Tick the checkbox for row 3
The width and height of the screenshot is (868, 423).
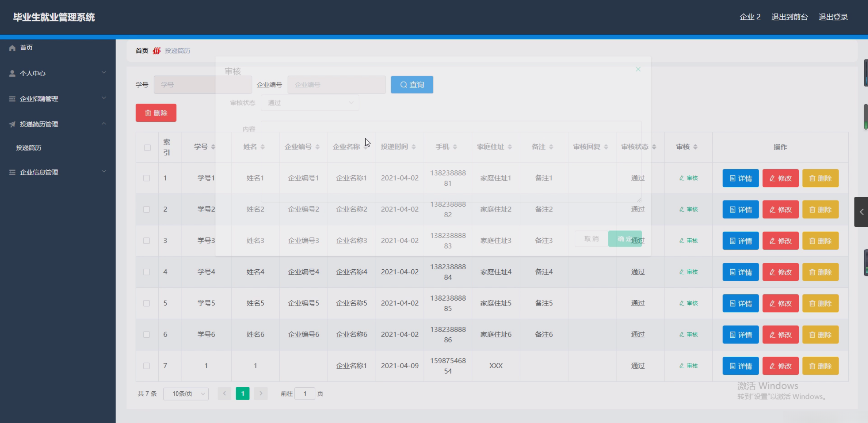[146, 241]
